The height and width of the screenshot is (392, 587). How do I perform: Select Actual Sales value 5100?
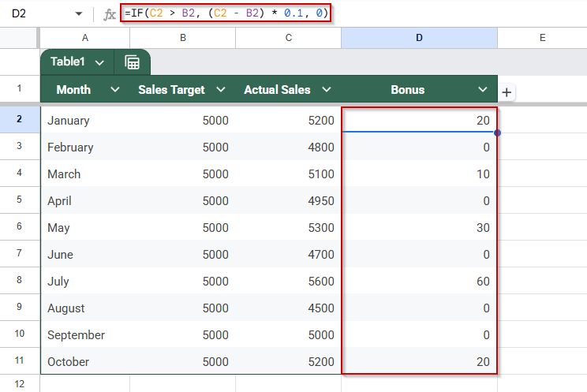[288, 174]
